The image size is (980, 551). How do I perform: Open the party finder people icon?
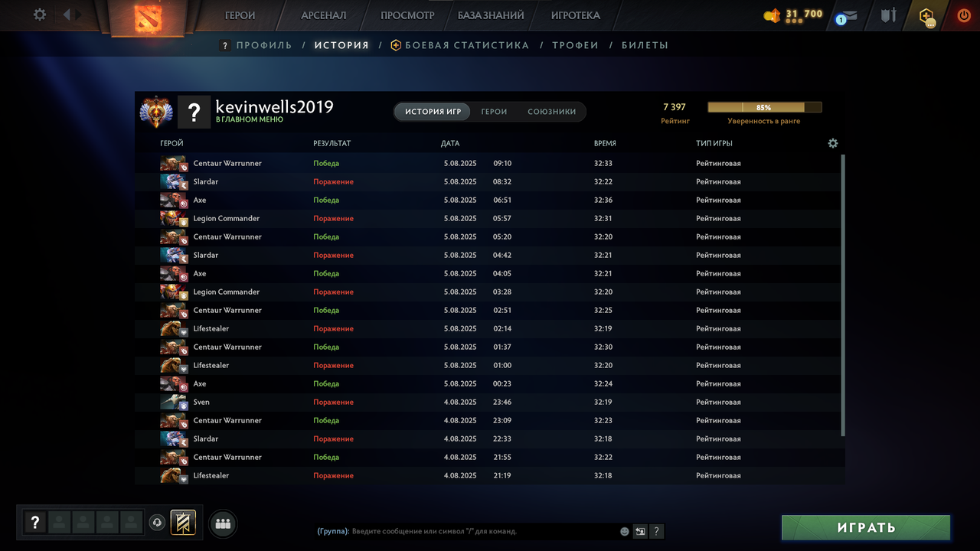(223, 523)
